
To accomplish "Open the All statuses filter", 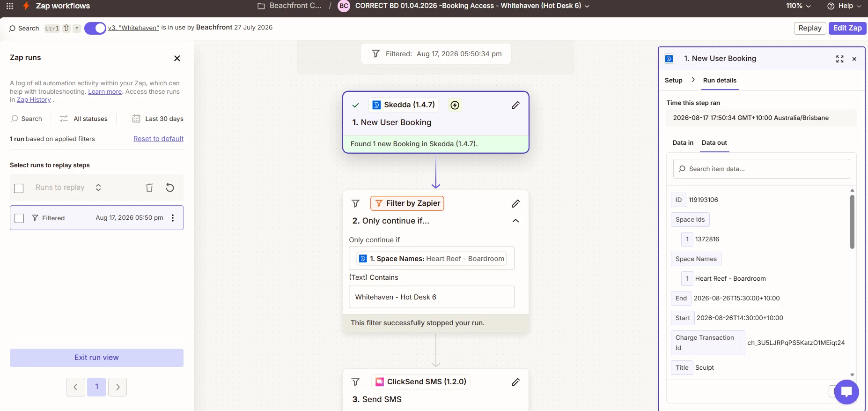I will 84,119.
